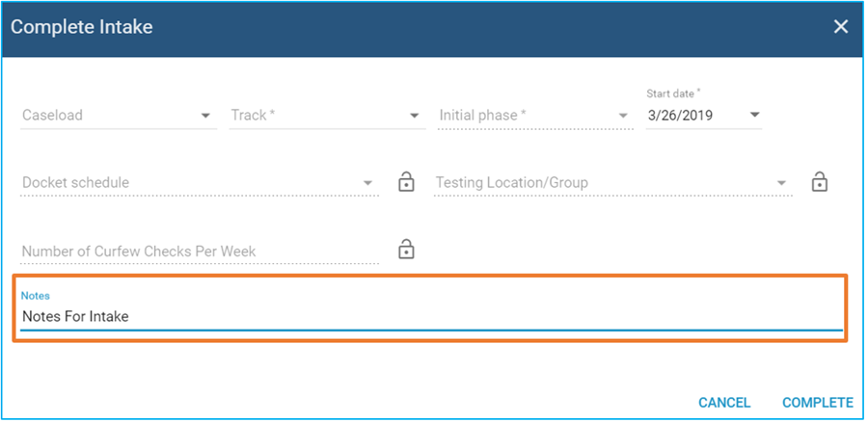Screen dimensions: 868x423
Task: Expand the Docket schedule dropdown arrow
Action: [367, 183]
